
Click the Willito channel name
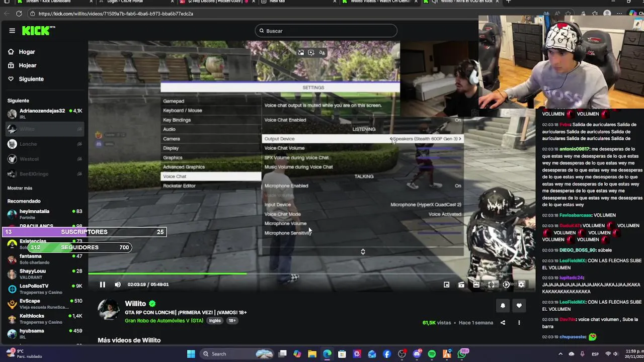click(x=135, y=304)
